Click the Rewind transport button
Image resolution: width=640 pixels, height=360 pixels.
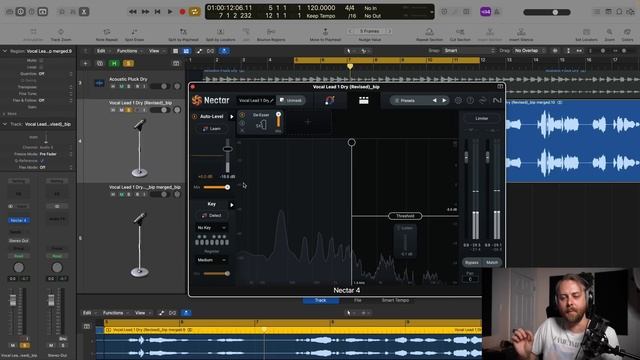click(x=133, y=12)
